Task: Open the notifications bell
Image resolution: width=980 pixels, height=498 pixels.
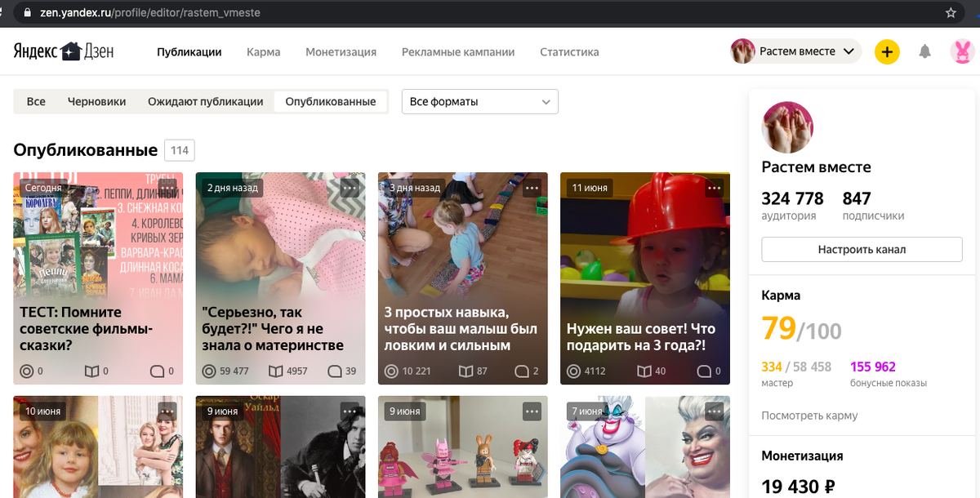Action: (924, 51)
